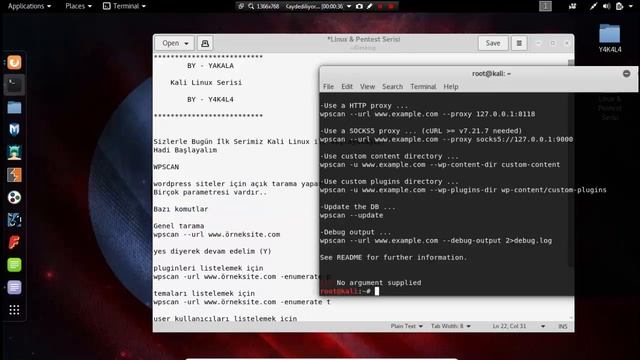Open the Y4K4L4 desktop folder

coord(610,38)
